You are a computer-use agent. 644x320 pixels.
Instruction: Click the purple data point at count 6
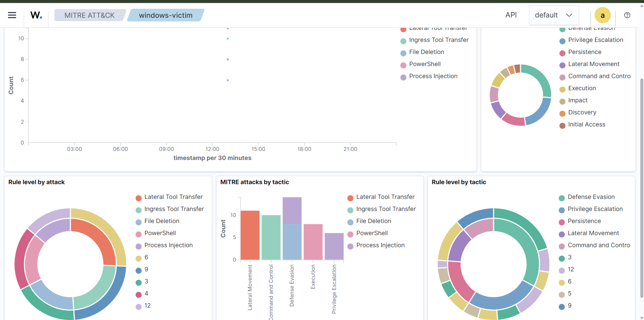pyautogui.click(x=228, y=80)
